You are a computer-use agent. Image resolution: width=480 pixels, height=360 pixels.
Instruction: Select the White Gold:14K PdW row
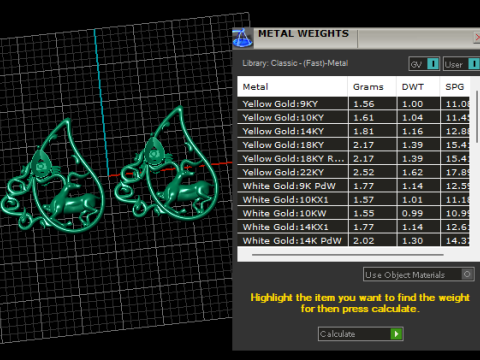pos(353,240)
